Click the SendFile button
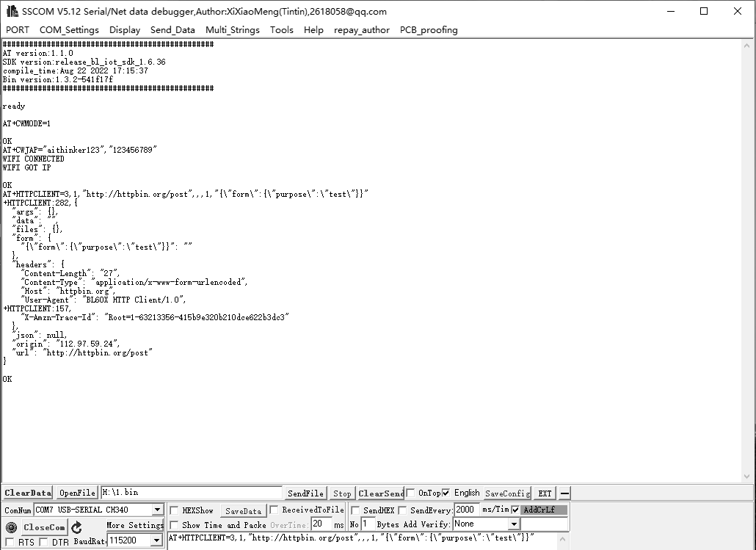 (305, 493)
